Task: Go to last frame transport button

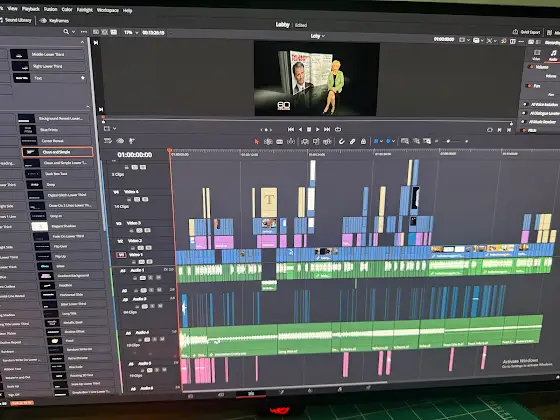Action: [327, 129]
